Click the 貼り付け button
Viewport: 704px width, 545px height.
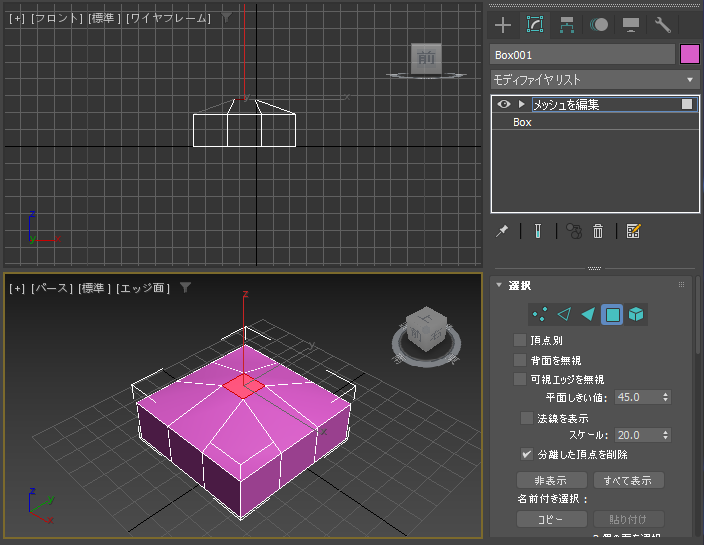(x=628, y=519)
